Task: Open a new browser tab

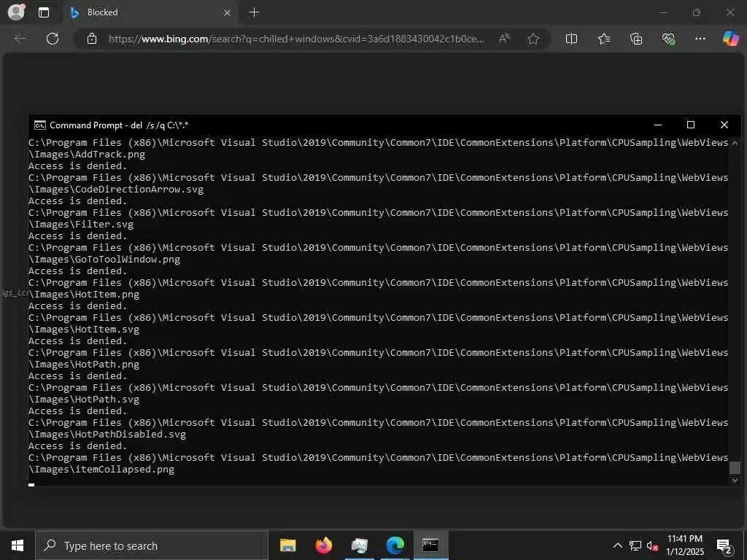Action: [x=255, y=12]
